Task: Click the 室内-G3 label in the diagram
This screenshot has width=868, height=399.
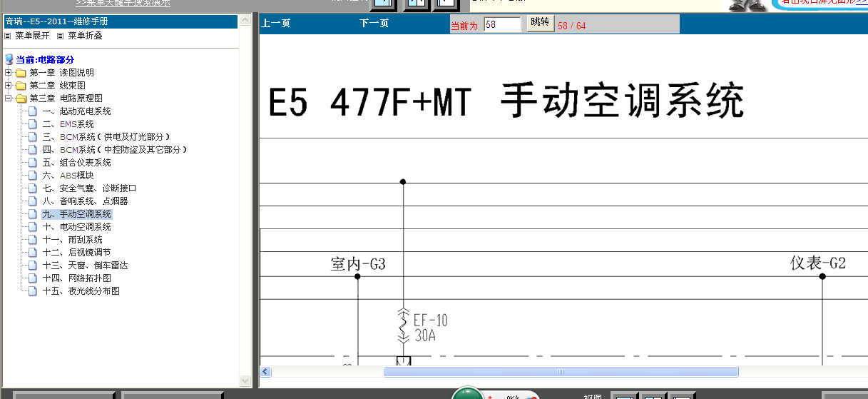Action: tap(358, 264)
